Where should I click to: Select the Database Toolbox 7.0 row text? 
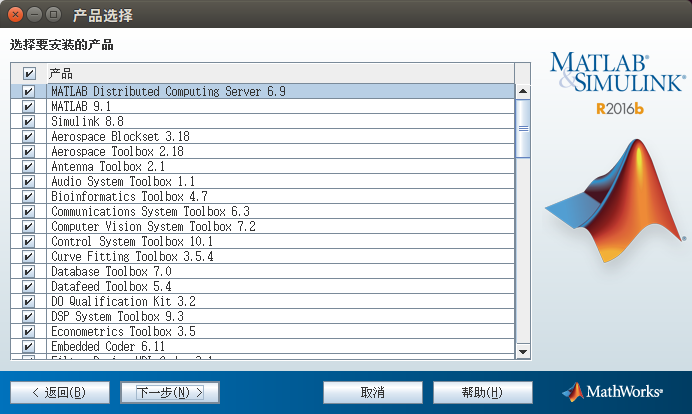point(111,271)
